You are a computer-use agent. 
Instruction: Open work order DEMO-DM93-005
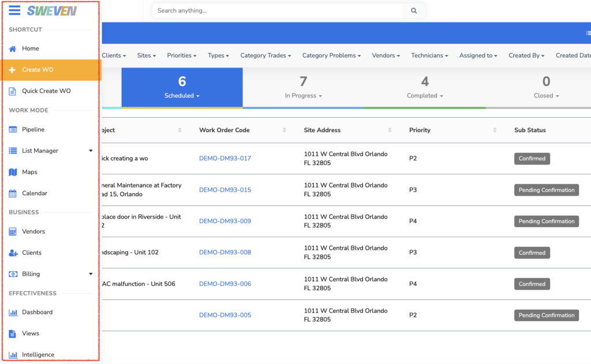coord(225,316)
